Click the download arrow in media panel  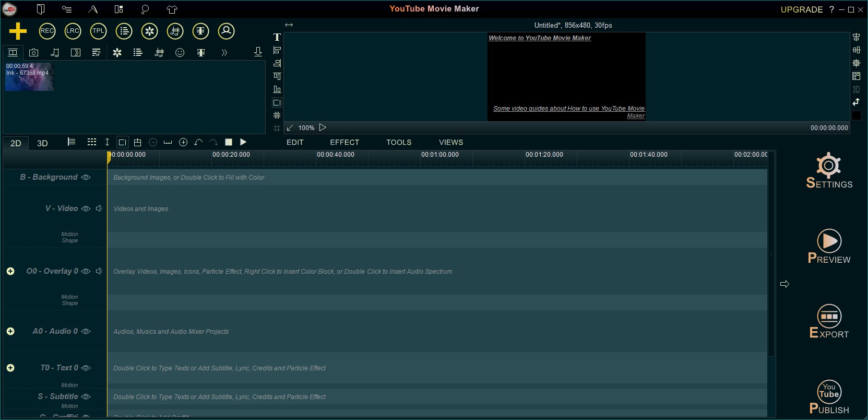[258, 52]
